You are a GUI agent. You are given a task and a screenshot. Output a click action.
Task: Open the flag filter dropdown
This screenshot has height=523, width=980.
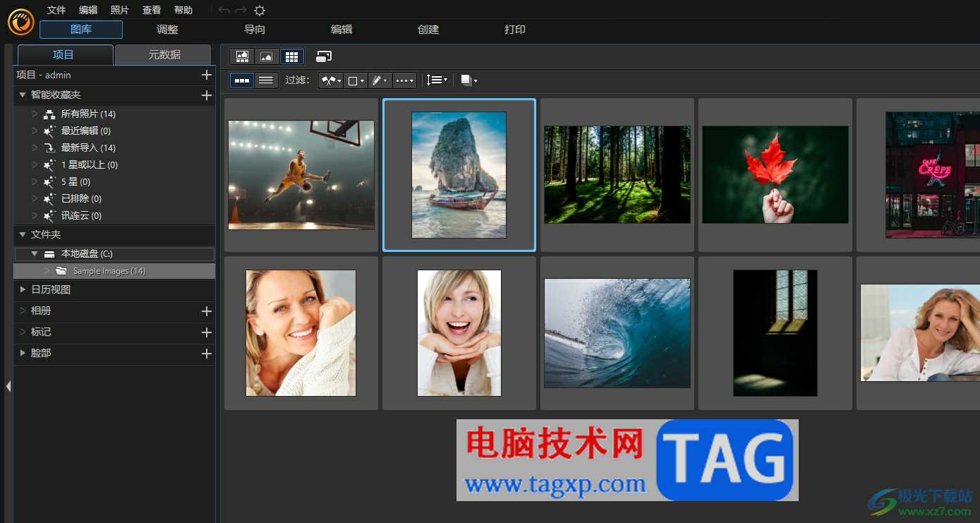331,80
